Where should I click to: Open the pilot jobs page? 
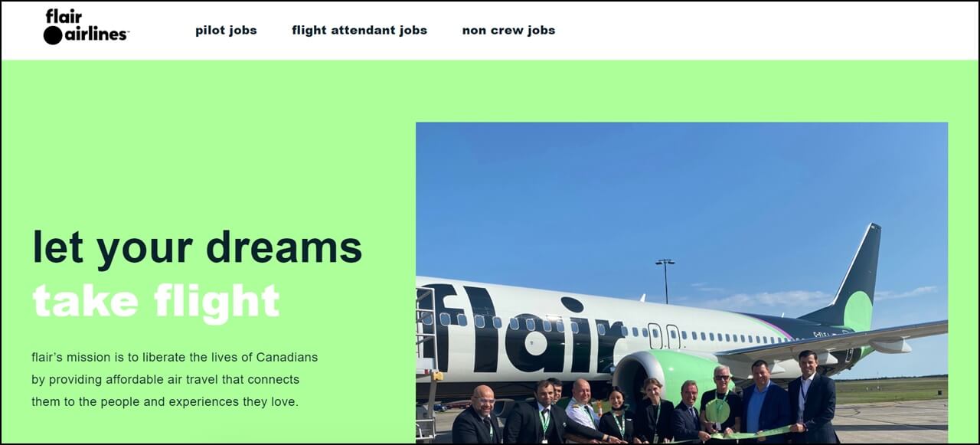pos(226,31)
